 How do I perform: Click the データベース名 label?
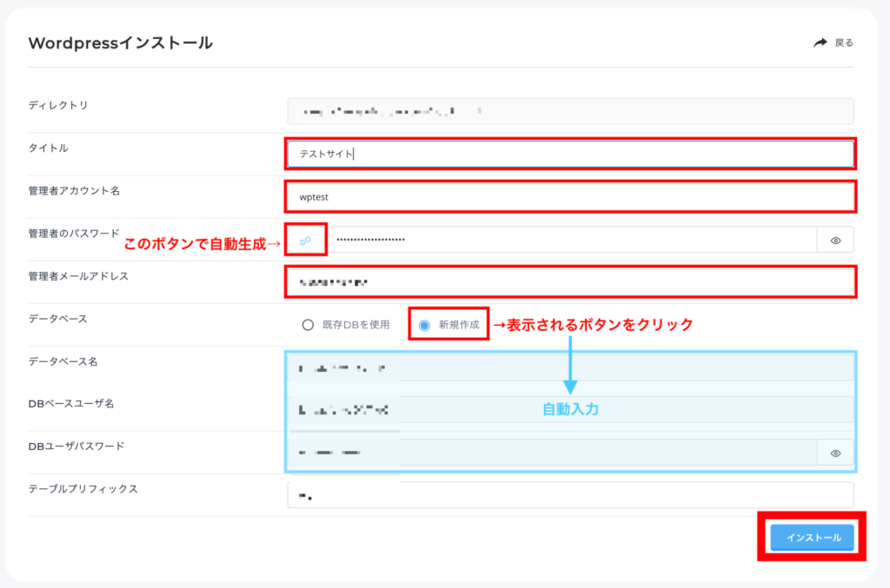pos(63,361)
